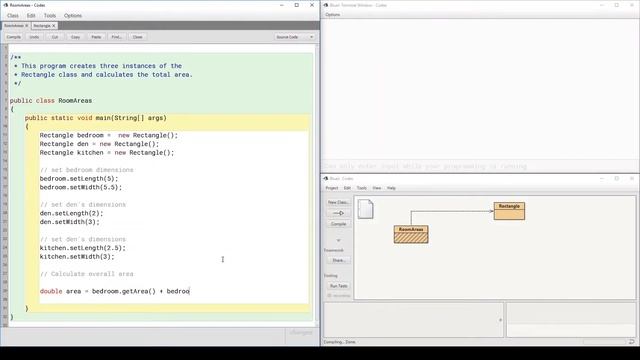Click the '// Calculate overall area' comment

[x=87, y=274]
